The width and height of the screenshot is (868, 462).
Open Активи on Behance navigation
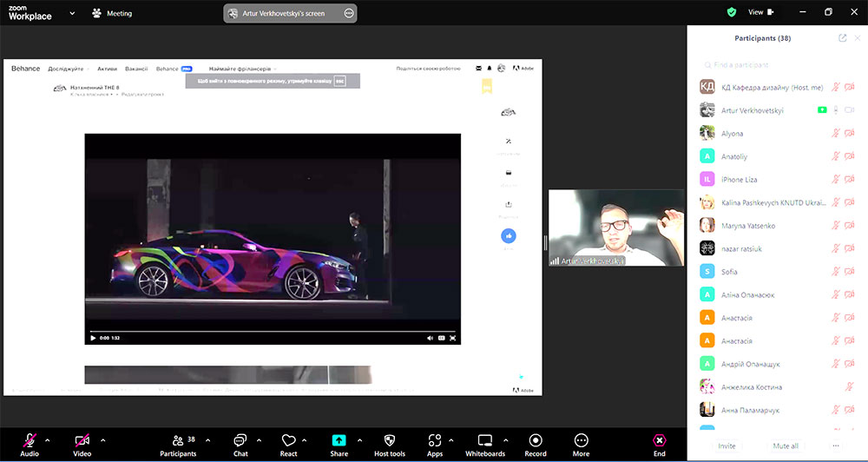pyautogui.click(x=108, y=69)
